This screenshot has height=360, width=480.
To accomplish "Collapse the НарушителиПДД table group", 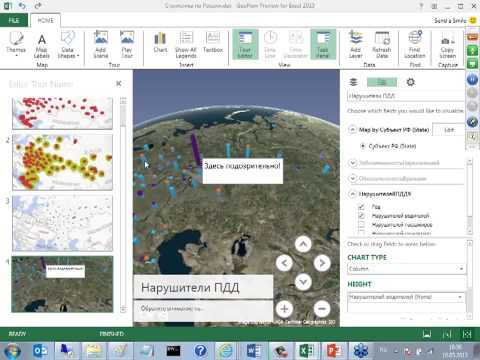I will [x=353, y=194].
